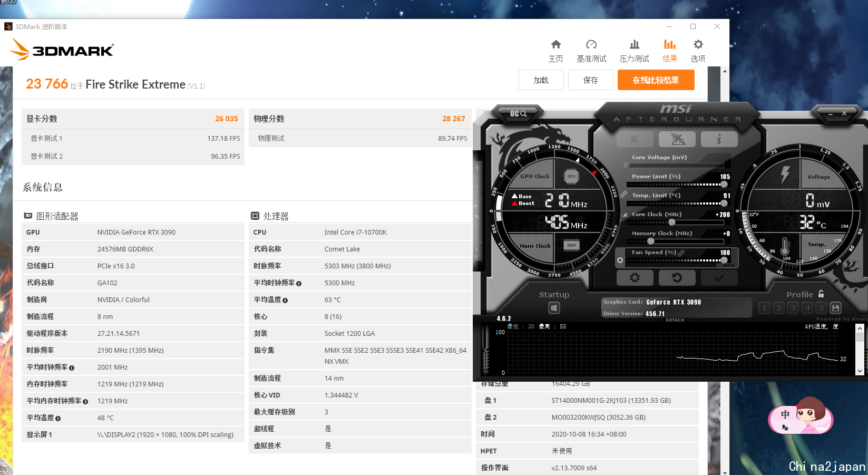
Task: Save the current profile with the floppy icon
Action: [x=835, y=308]
